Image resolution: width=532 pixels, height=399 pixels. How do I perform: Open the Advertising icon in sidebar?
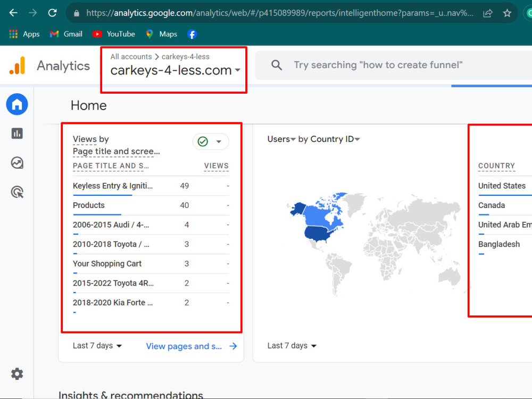[17, 192]
